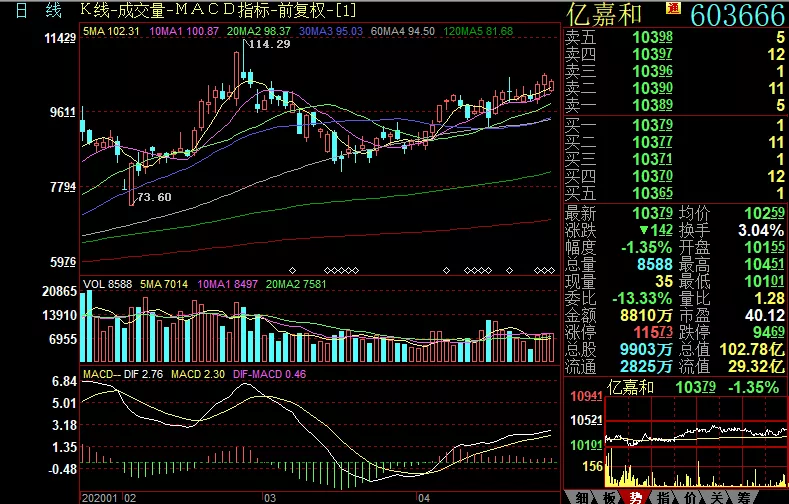
Task: Click the 金额 value 8810万
Action: pos(647,315)
